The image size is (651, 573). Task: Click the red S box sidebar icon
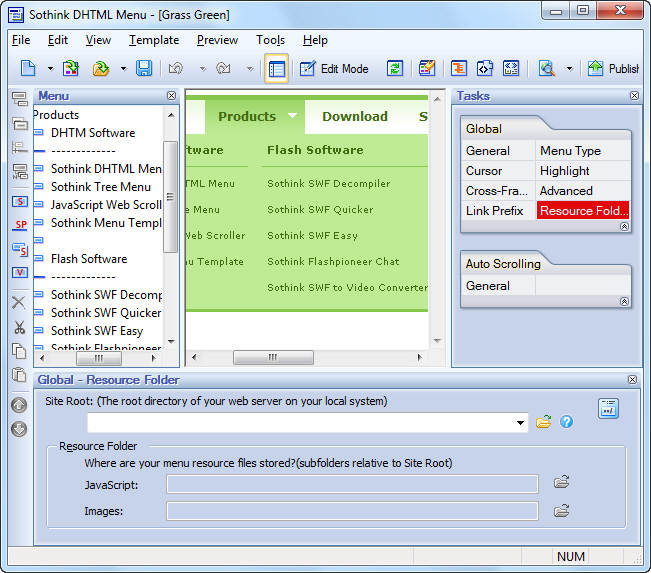20,202
